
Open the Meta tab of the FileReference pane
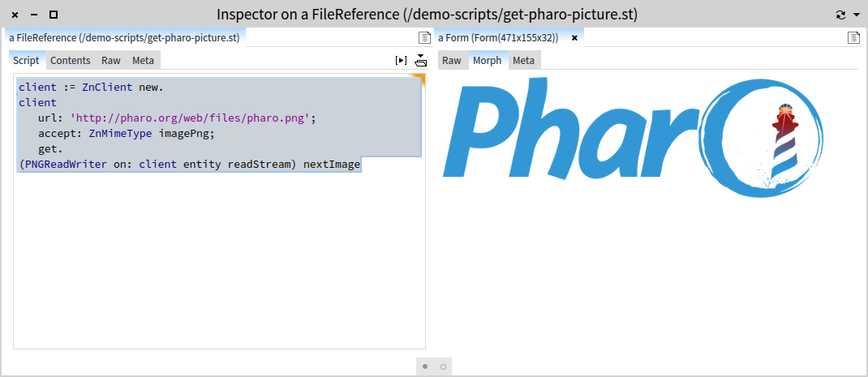coord(143,60)
